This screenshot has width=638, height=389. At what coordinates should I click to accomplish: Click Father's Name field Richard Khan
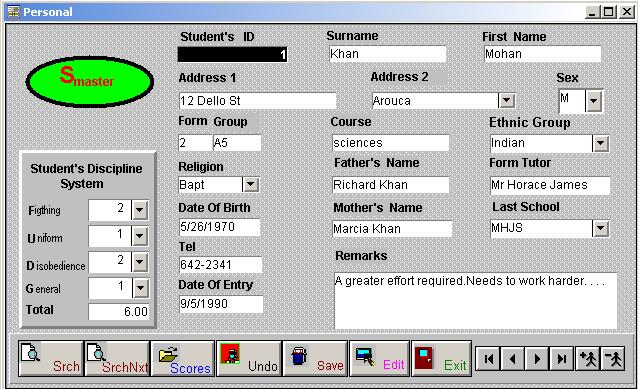click(x=391, y=185)
